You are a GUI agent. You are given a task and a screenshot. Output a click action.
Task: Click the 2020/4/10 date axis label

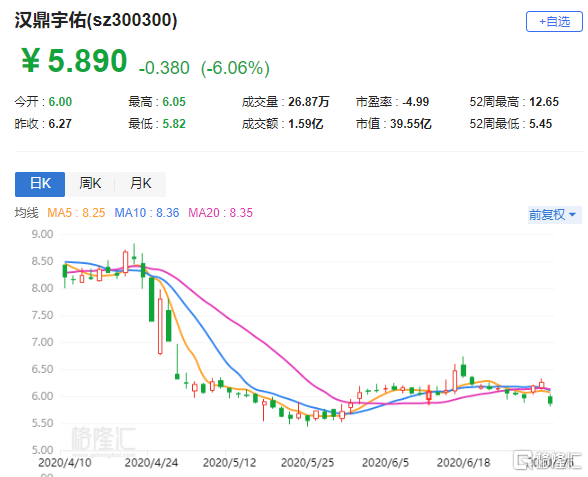click(64, 462)
